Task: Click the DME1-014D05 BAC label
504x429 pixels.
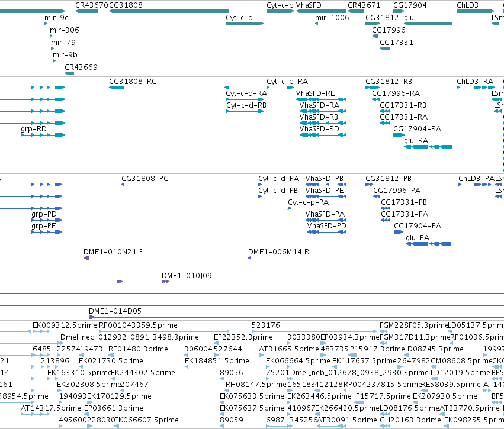Action: (115, 311)
